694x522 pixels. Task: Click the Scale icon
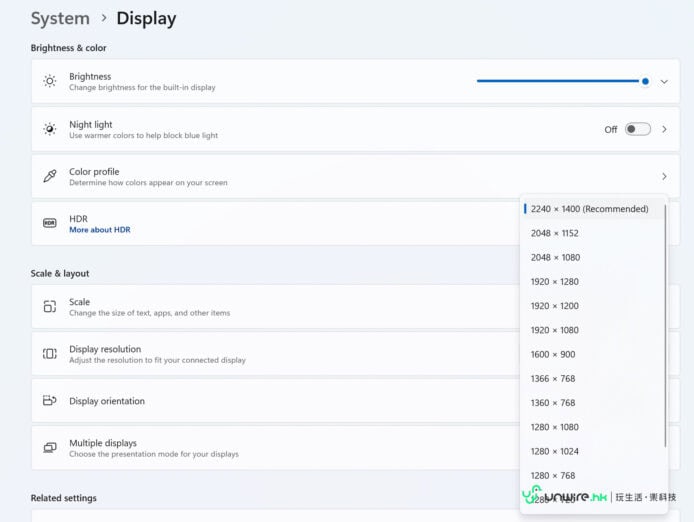50,306
